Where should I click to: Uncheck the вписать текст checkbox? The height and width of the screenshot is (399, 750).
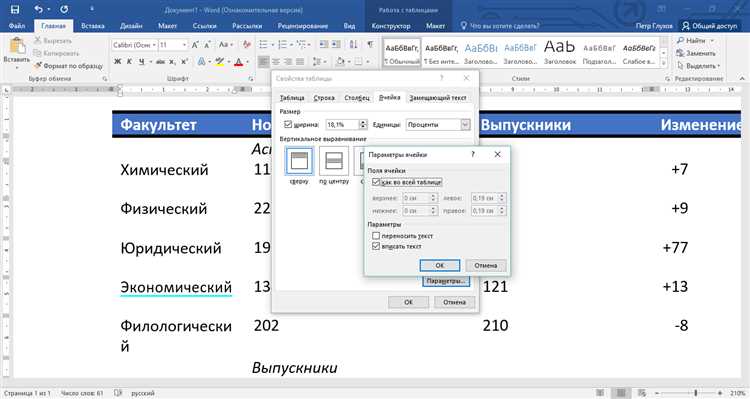pyautogui.click(x=376, y=246)
